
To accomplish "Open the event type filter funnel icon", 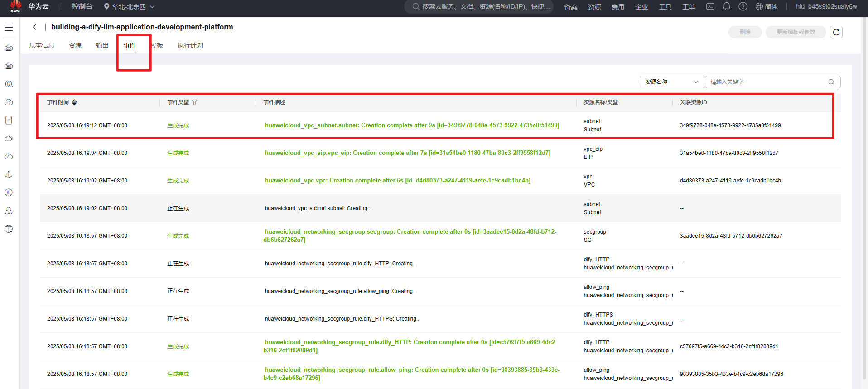I will 194,102.
